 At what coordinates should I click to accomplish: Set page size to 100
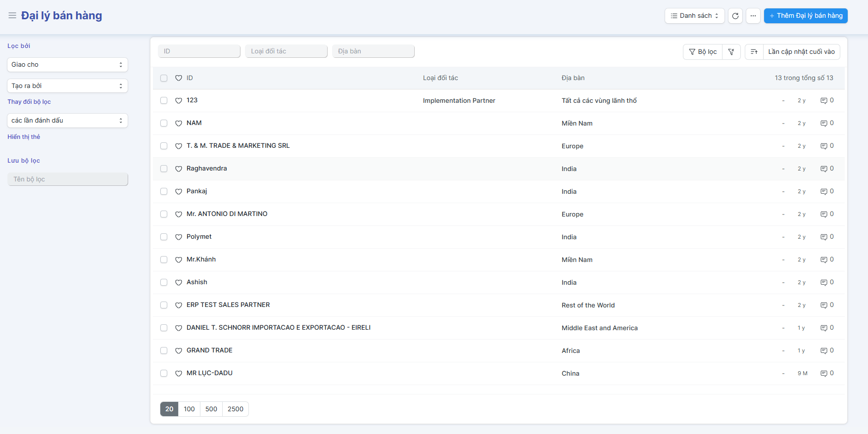[x=189, y=409]
